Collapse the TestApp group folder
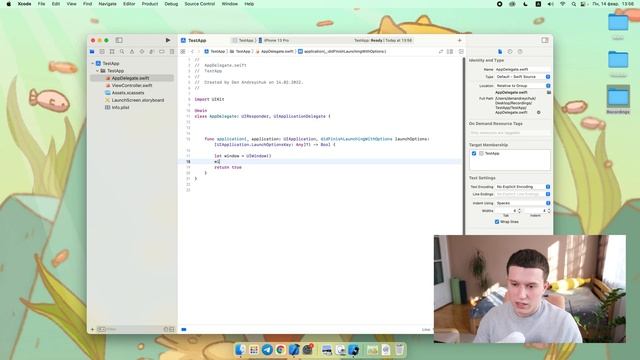Screen dimensions: 640x360 coord(98,71)
